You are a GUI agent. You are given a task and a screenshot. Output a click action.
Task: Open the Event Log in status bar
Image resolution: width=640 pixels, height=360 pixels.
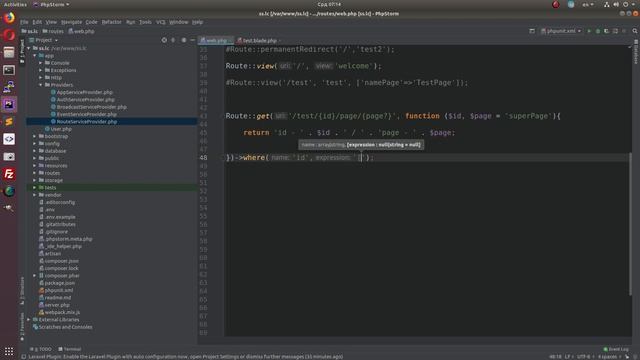[616, 349]
